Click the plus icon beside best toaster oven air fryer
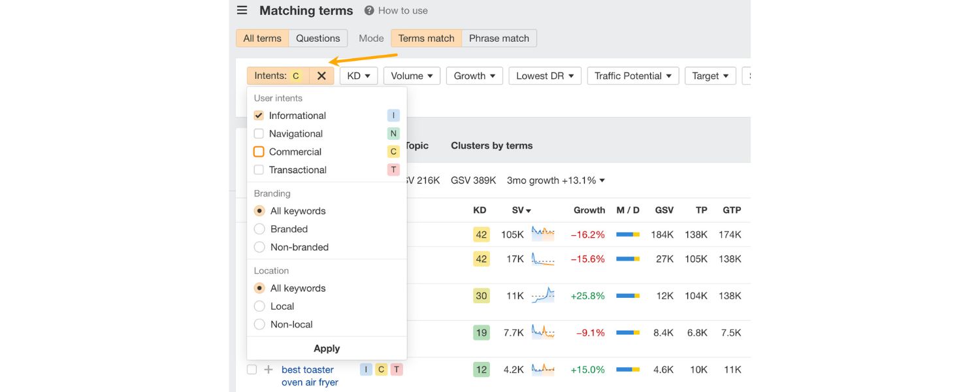The height and width of the screenshot is (392, 980). click(x=268, y=369)
